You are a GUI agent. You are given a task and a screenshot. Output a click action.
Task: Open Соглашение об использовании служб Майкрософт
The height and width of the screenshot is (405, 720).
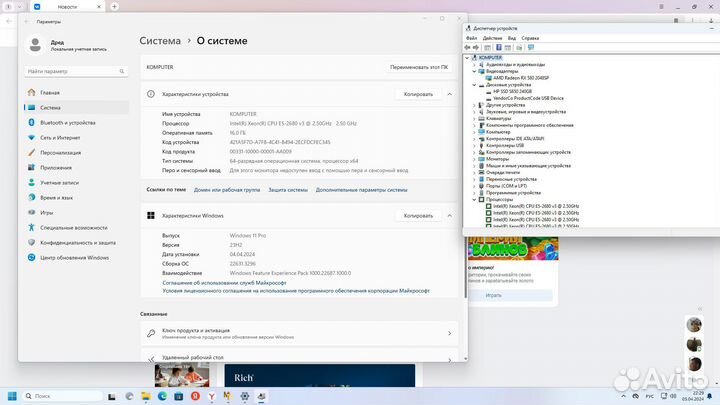click(x=224, y=283)
